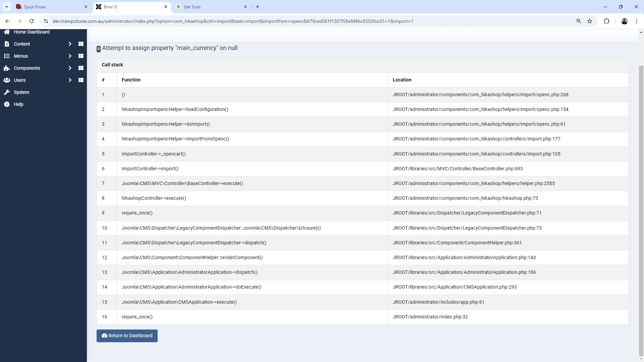This screenshot has width=644, height=362.
Task: Open the tab search dropdown arrow
Action: click(x=6, y=7)
